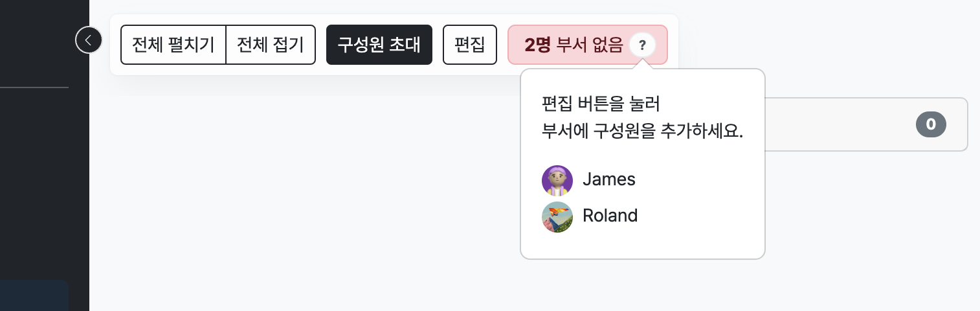Open the department row behind the popover
This screenshot has height=311, width=980.
coord(866,124)
